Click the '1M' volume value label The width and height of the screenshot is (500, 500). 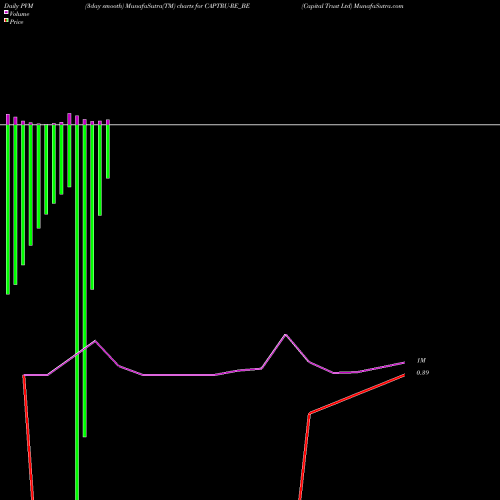coord(421,360)
